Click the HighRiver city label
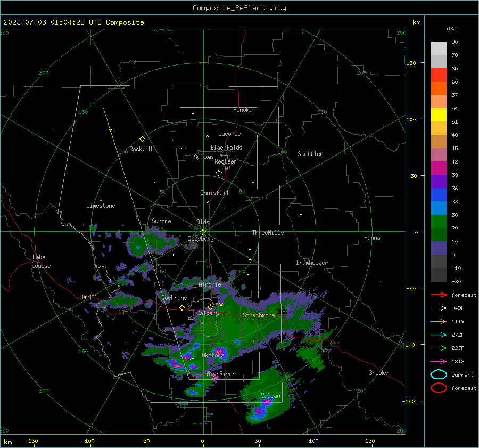The height and width of the screenshot is (448, 479). (x=221, y=374)
